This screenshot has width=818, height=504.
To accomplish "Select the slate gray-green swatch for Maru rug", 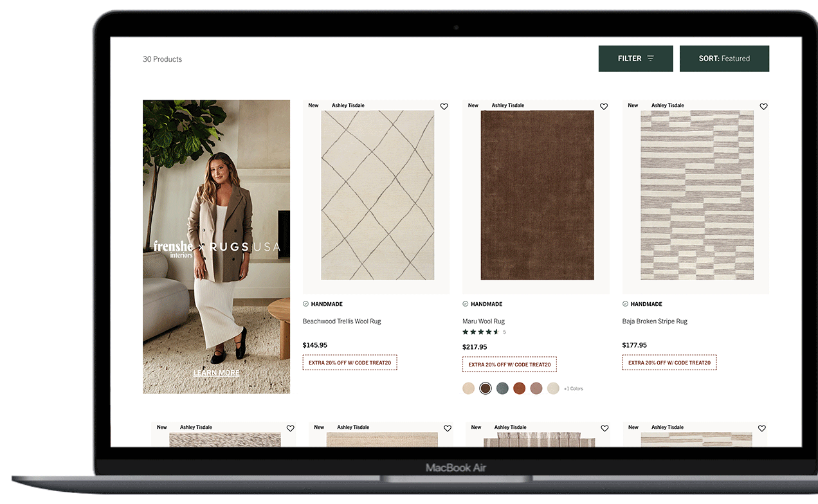I will 502,388.
